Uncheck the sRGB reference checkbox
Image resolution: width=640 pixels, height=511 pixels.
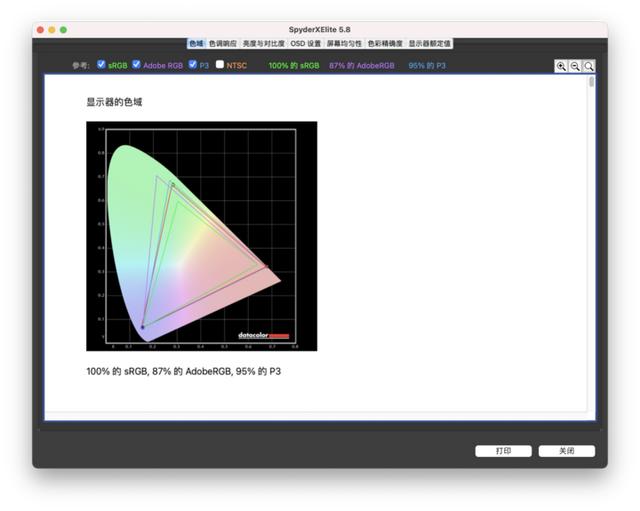[x=101, y=64]
